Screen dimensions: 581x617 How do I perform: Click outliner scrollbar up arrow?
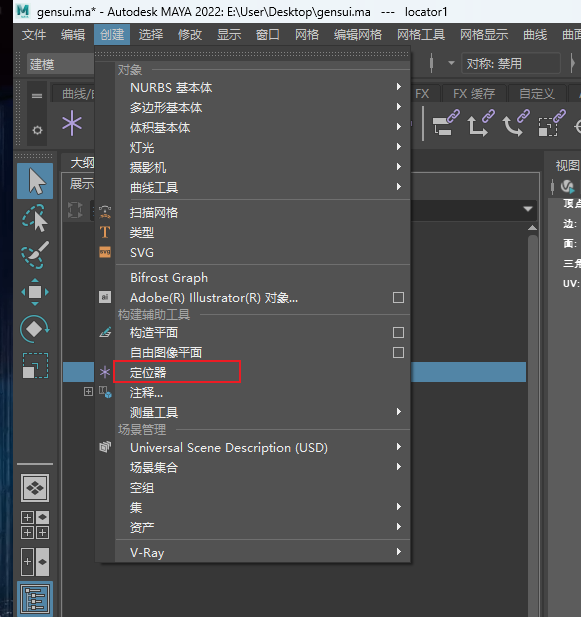click(532, 227)
